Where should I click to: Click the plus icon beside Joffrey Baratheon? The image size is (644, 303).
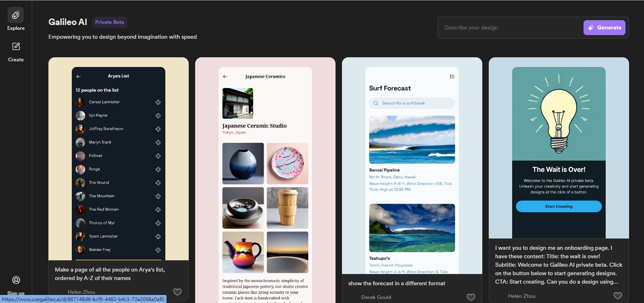(x=158, y=129)
